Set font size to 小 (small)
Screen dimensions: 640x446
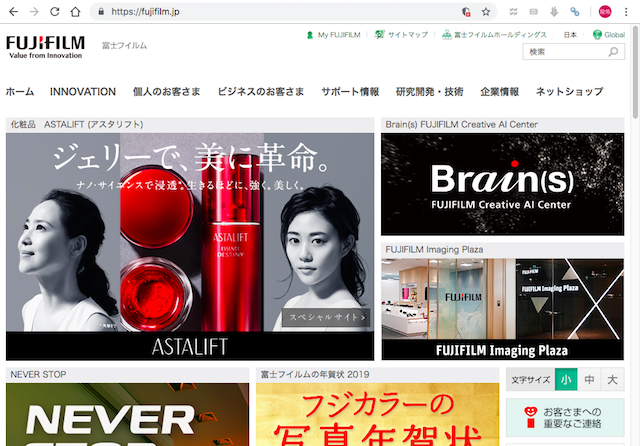[x=567, y=380]
